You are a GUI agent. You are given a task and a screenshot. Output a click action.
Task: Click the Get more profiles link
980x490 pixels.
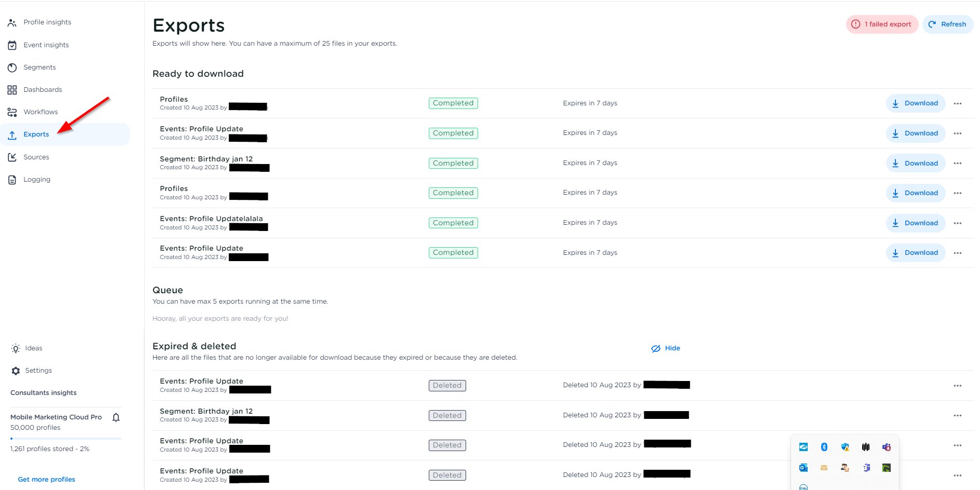(x=47, y=480)
